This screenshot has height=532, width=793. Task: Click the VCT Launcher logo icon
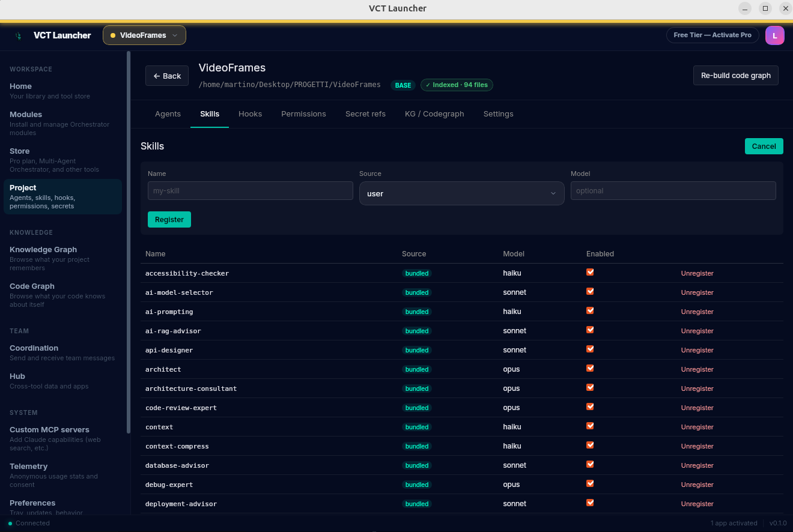(19, 35)
